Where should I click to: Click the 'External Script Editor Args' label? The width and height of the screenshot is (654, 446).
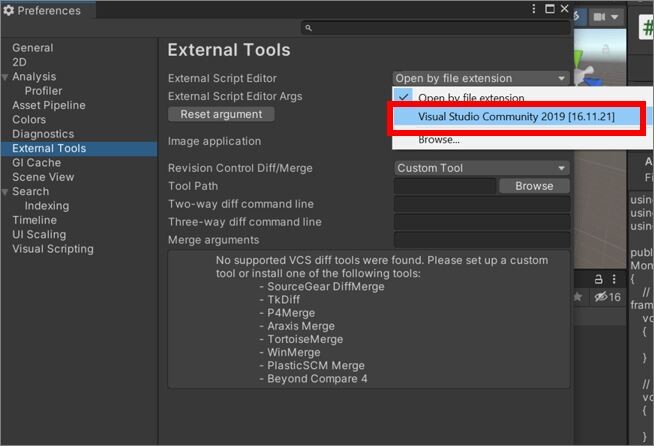(x=235, y=96)
